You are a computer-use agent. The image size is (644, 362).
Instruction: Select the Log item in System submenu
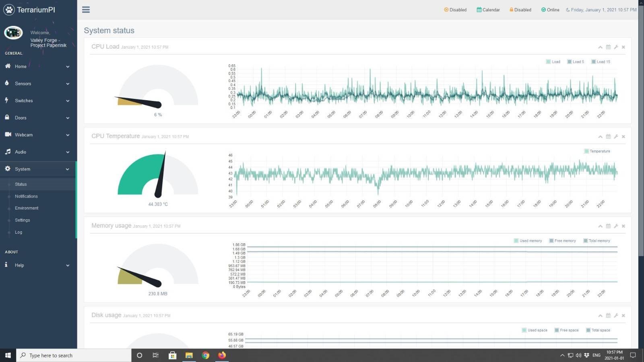pos(19,232)
